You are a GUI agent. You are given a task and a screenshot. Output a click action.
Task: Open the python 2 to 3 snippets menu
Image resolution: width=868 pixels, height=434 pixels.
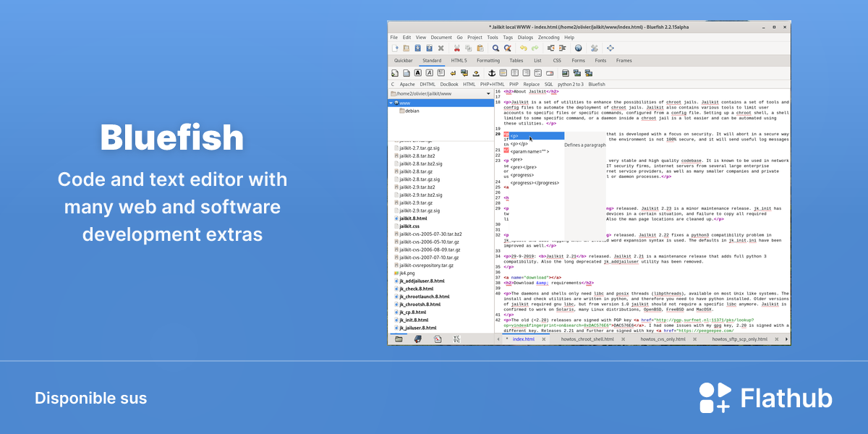[571, 84]
